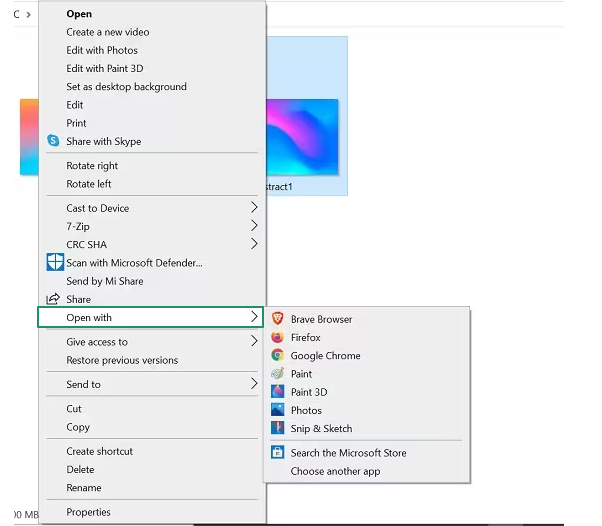
Task: Choose Copy from the context menu
Action: click(78, 427)
